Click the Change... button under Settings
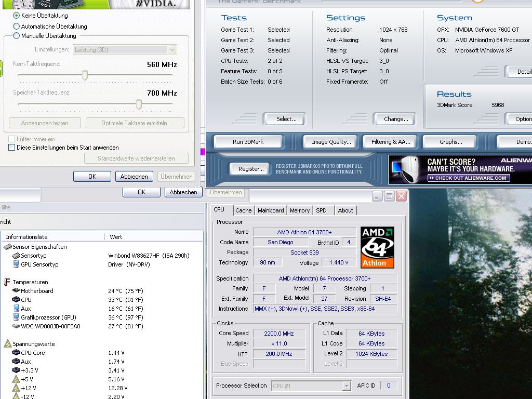This screenshot has width=532, height=399. [x=395, y=119]
